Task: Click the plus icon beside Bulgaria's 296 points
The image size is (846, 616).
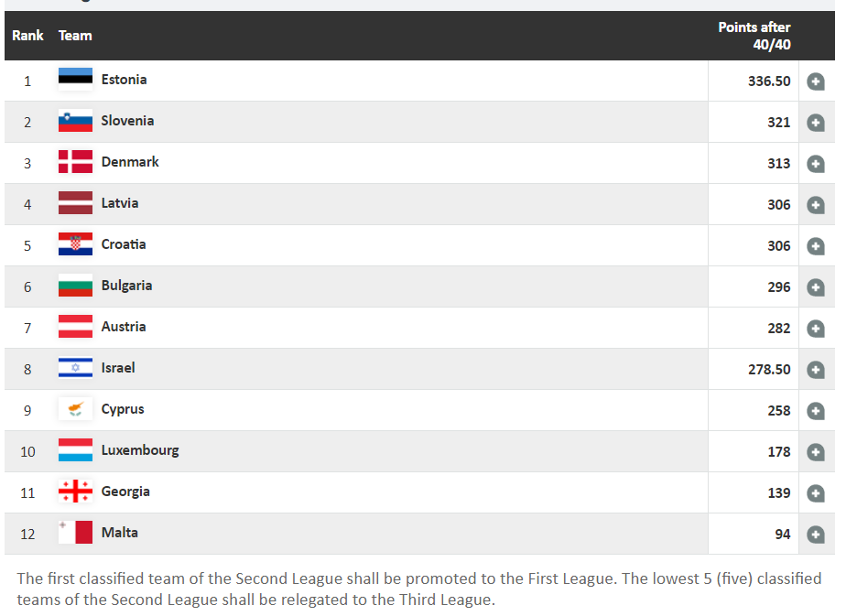Action: (x=815, y=287)
